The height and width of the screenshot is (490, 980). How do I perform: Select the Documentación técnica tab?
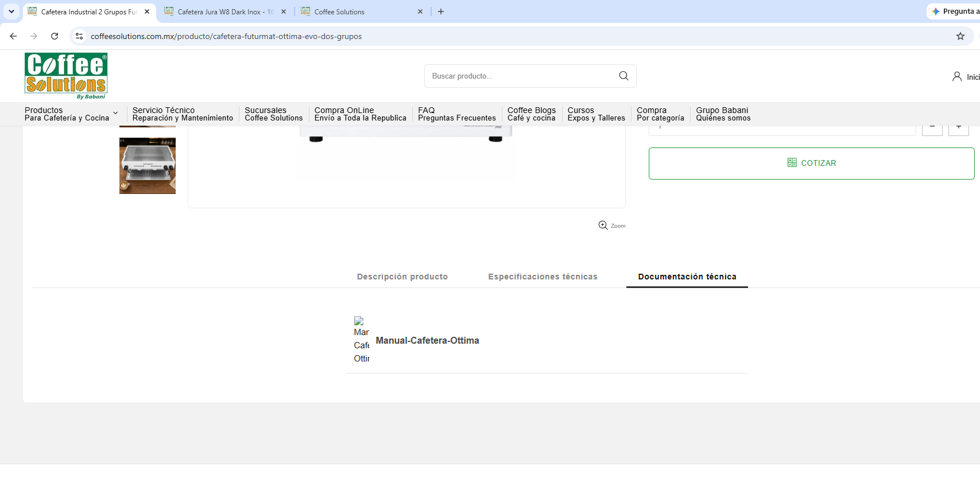(x=687, y=277)
